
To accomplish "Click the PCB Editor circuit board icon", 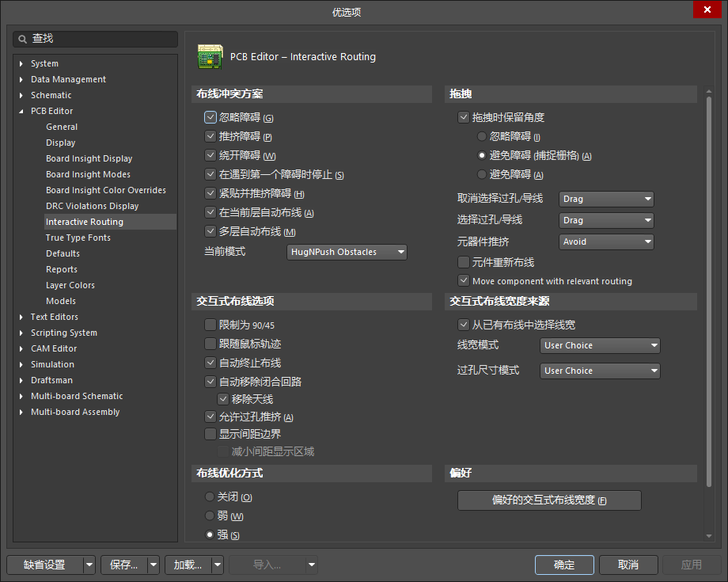I will pyautogui.click(x=210, y=57).
